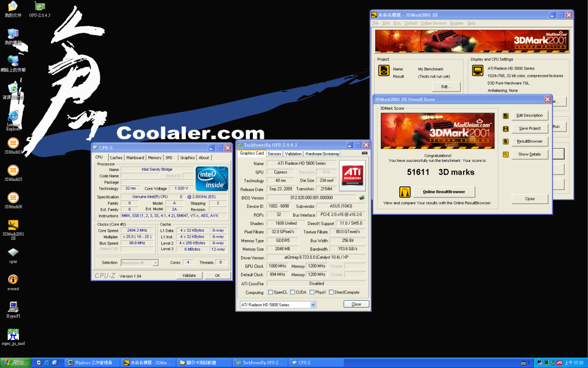The height and width of the screenshot is (368, 588).
Task: Click GPU-Z screenshot camera icon
Action: point(365,153)
